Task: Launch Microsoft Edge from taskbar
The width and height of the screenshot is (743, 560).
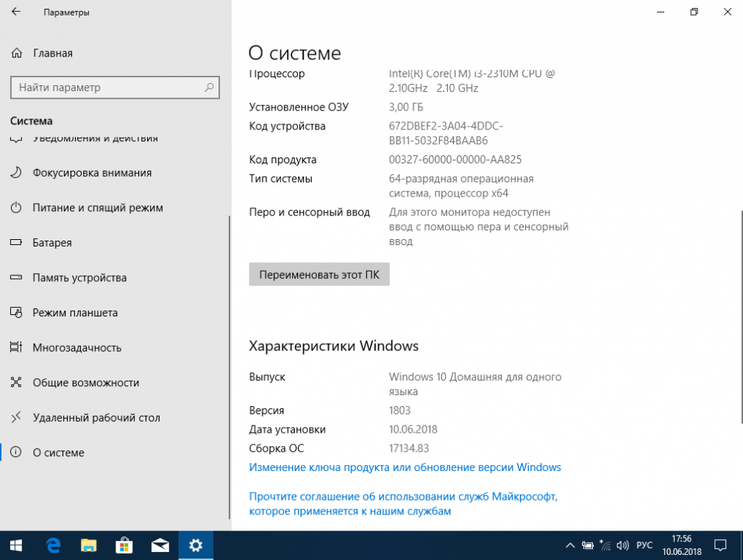Action: [x=54, y=546]
